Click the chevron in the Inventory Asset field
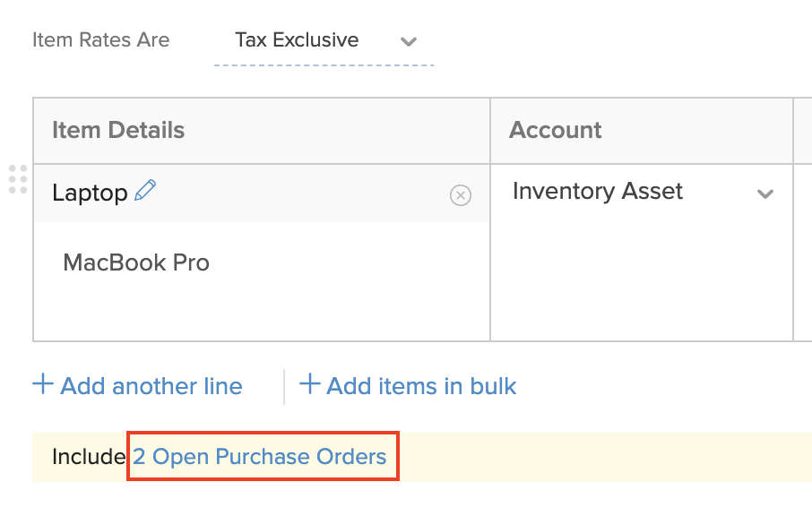 766,193
